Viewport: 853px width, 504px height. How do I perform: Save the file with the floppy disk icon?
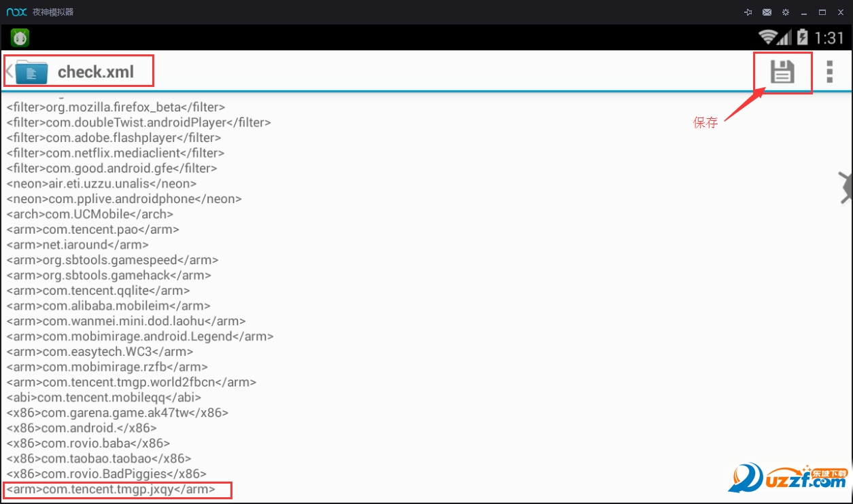coord(782,71)
